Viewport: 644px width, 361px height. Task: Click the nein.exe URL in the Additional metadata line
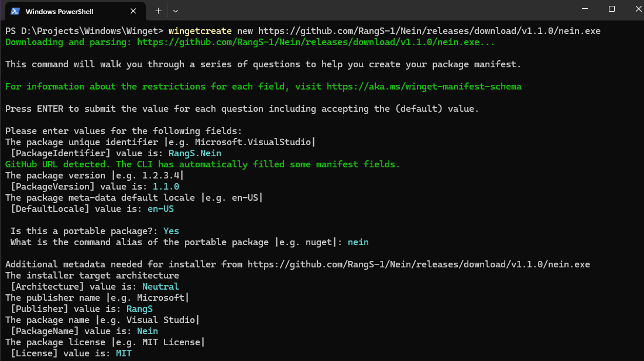[419, 264]
